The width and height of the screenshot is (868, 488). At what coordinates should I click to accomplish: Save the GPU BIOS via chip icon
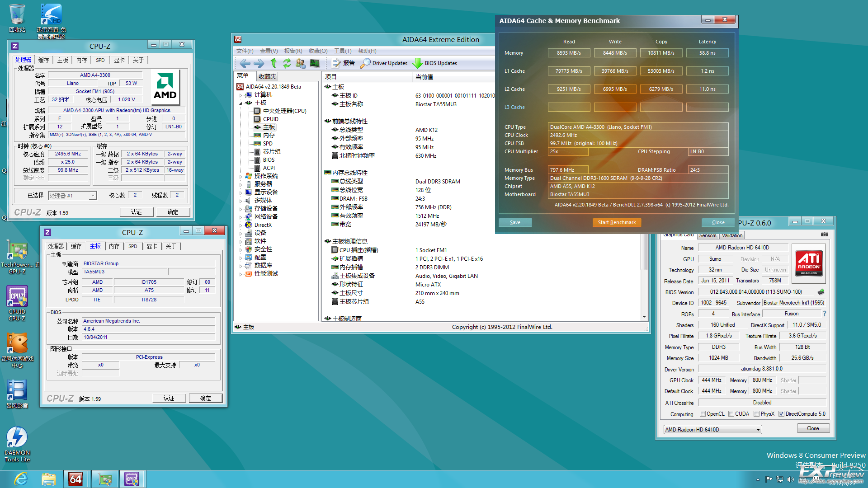tap(821, 292)
